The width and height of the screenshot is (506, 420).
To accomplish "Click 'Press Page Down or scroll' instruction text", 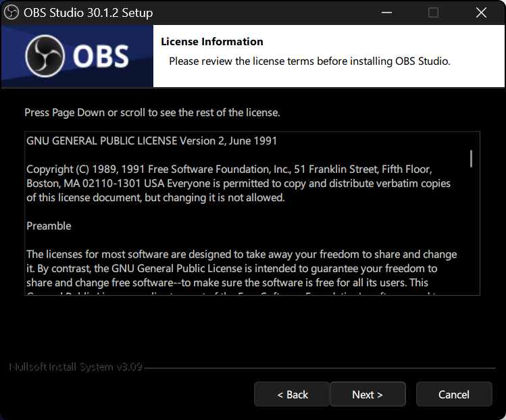I will 152,113.
